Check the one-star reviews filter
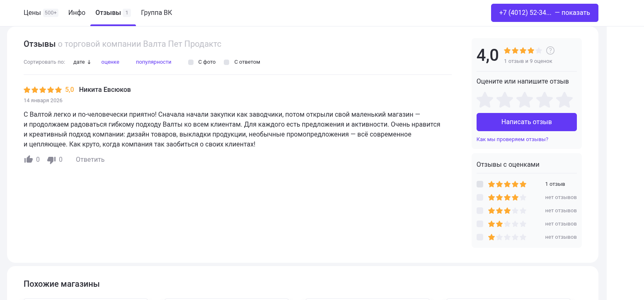The width and height of the screenshot is (644, 300). (480, 237)
